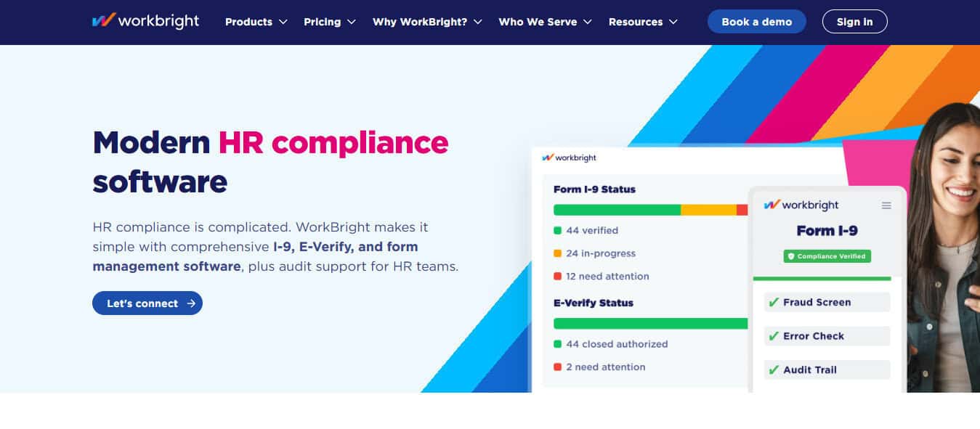Screen dimensions: 980x429
Task: Select the Fraud Screen checkmark item
Action: point(827,302)
